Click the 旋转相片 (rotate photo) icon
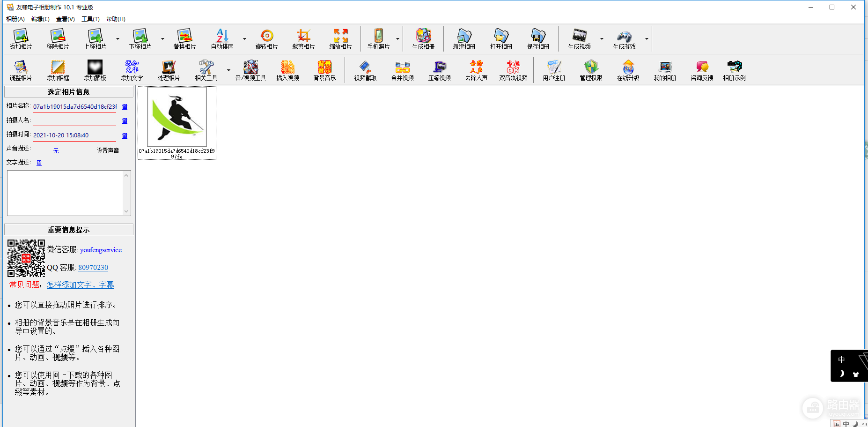 (x=266, y=39)
